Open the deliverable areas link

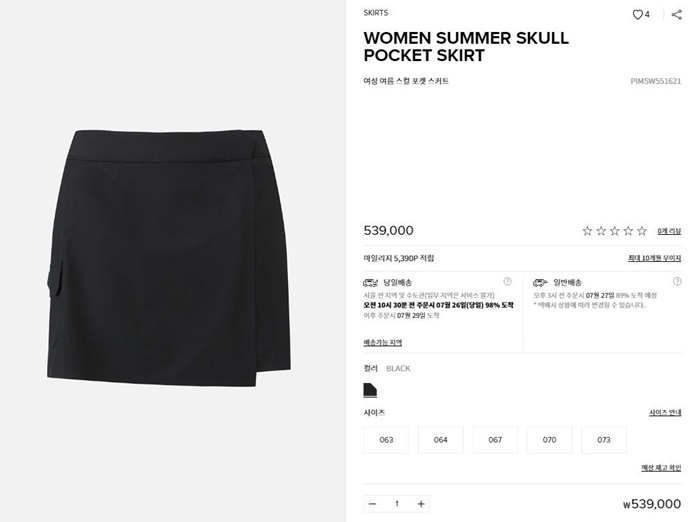coord(383,342)
